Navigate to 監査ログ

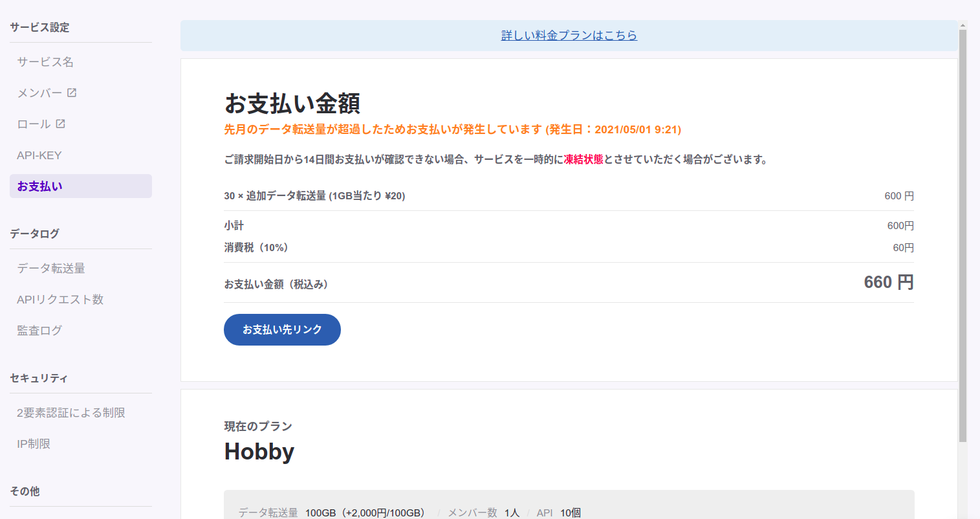point(39,331)
